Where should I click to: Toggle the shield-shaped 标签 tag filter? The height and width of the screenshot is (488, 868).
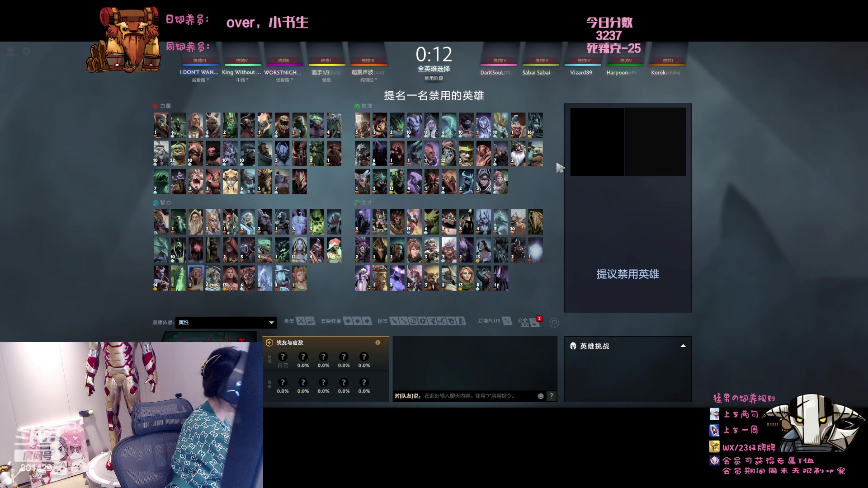422,321
